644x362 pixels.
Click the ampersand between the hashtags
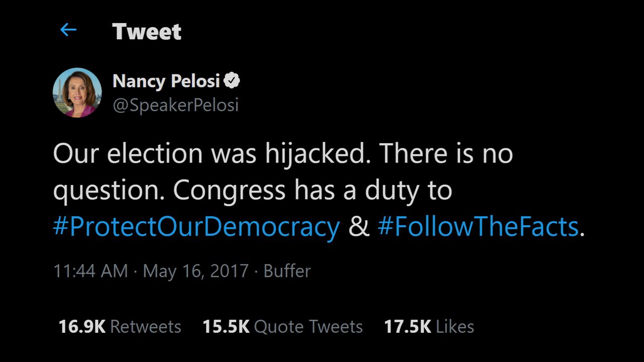click(x=359, y=227)
